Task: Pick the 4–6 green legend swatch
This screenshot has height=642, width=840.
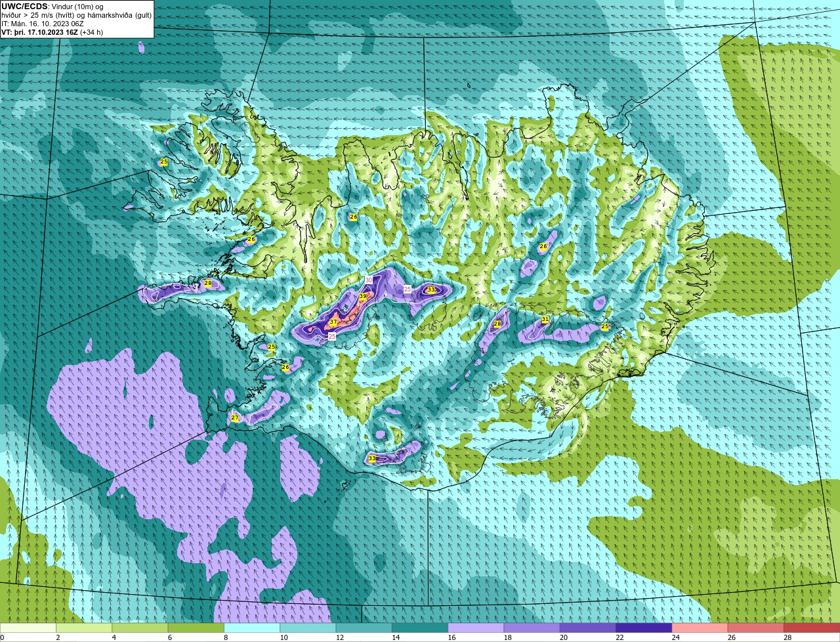Action: click(x=140, y=628)
